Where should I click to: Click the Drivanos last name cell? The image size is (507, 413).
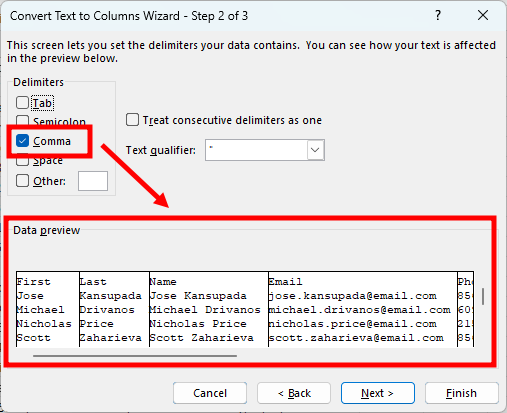click(x=107, y=310)
